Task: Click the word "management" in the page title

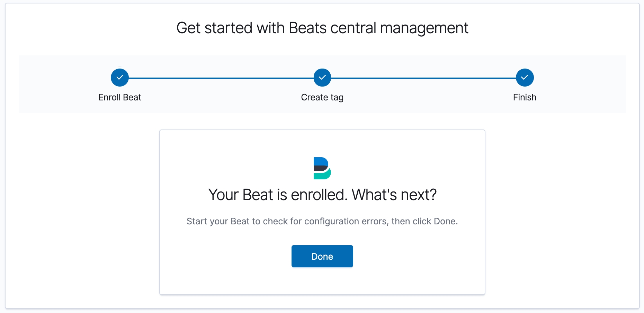Action: (x=424, y=28)
